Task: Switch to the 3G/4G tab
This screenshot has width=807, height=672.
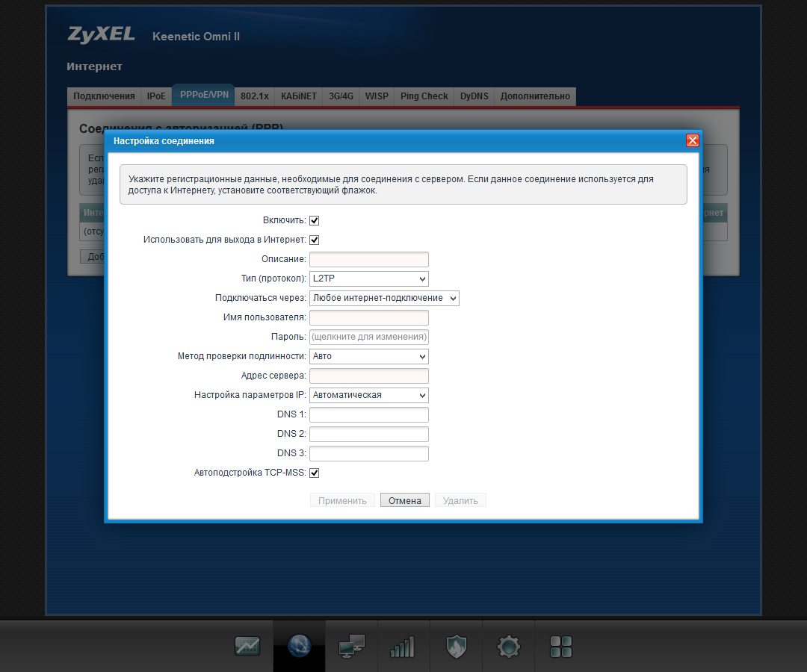Action: pos(341,96)
